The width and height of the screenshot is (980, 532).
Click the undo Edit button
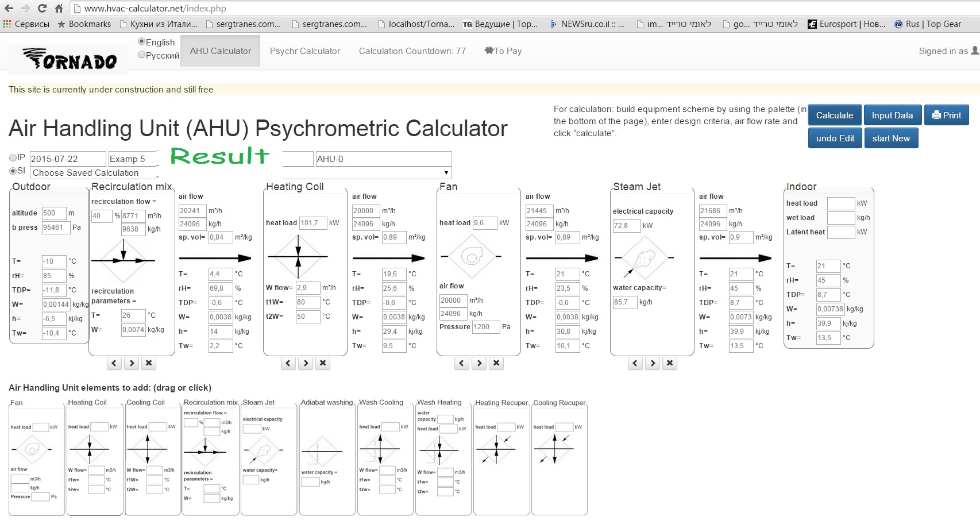click(x=835, y=138)
